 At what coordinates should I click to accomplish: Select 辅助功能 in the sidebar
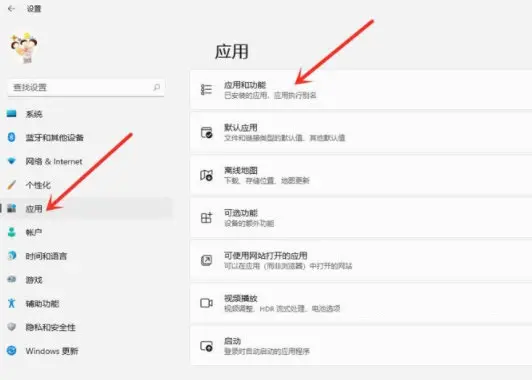[x=87, y=303]
